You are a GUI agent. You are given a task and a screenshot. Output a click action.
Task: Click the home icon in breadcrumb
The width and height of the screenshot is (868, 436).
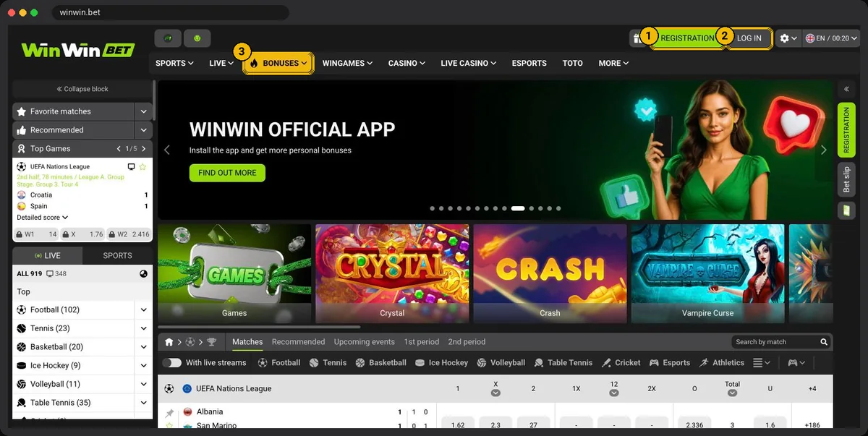pyautogui.click(x=169, y=342)
